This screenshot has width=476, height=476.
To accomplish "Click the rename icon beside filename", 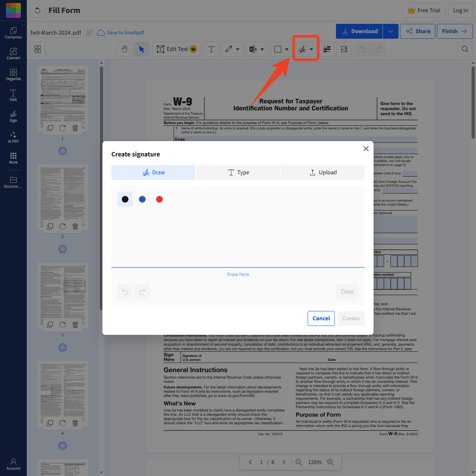I will point(89,33).
